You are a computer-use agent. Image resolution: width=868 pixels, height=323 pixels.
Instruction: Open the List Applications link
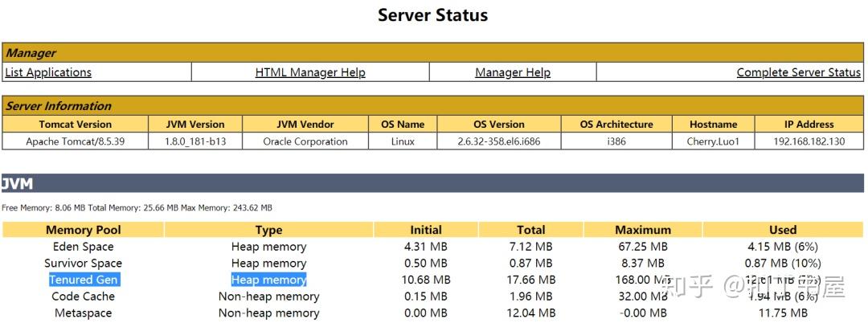pyautogui.click(x=48, y=72)
